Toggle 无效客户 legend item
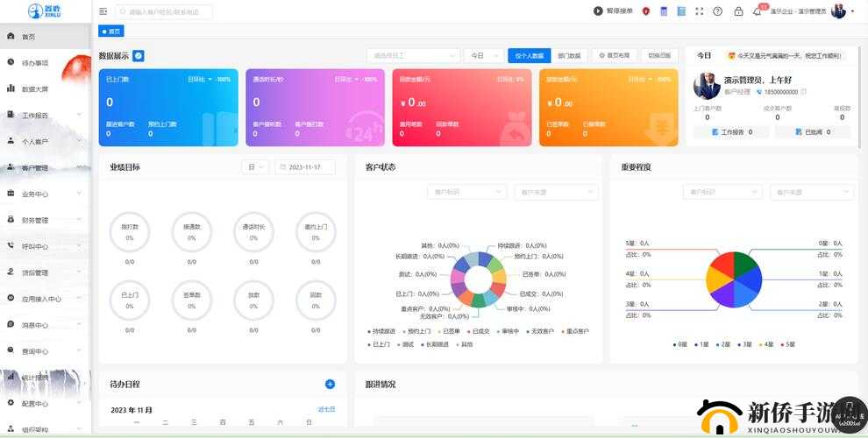 pos(540,331)
